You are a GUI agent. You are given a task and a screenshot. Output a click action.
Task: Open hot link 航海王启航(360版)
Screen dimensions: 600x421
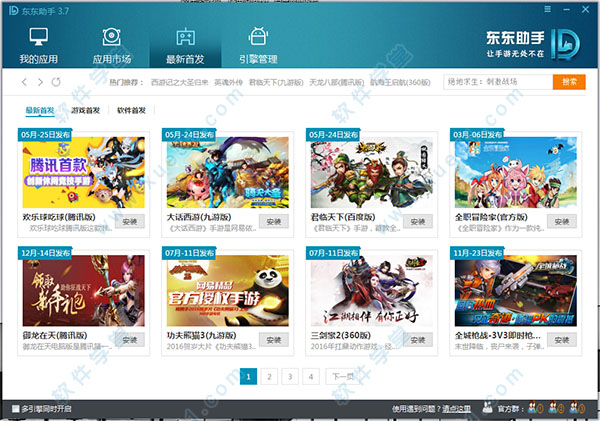pyautogui.click(x=400, y=82)
